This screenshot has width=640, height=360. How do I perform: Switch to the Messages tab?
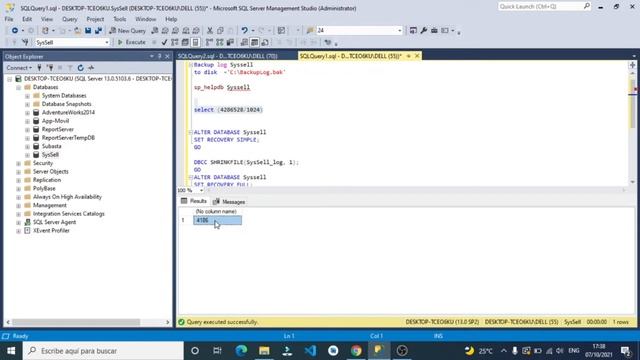229,202
